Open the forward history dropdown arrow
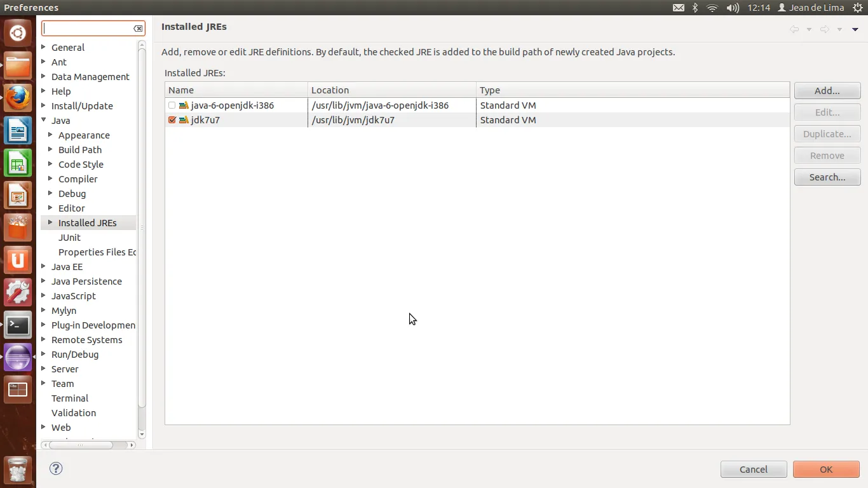868x488 pixels. coord(839,30)
